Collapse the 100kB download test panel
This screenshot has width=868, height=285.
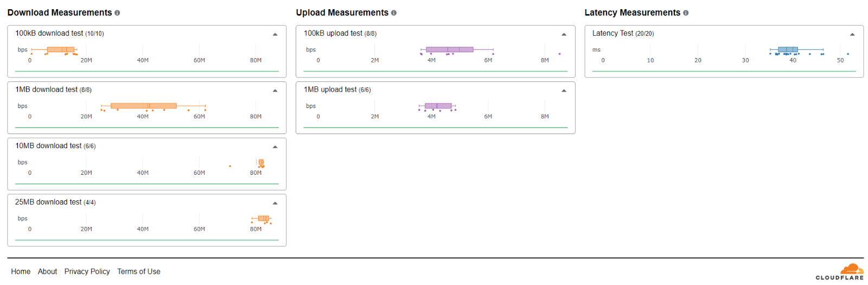(x=275, y=34)
